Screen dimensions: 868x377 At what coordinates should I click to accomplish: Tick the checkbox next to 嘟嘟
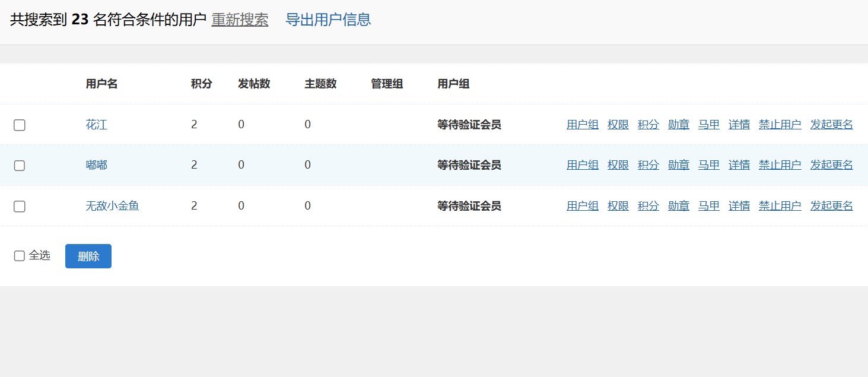click(x=20, y=166)
